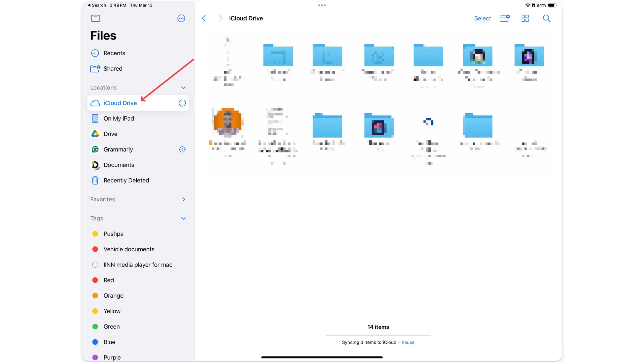644x362 pixels.
Task: Tap the battery icon in status bar
Action: (x=552, y=5)
